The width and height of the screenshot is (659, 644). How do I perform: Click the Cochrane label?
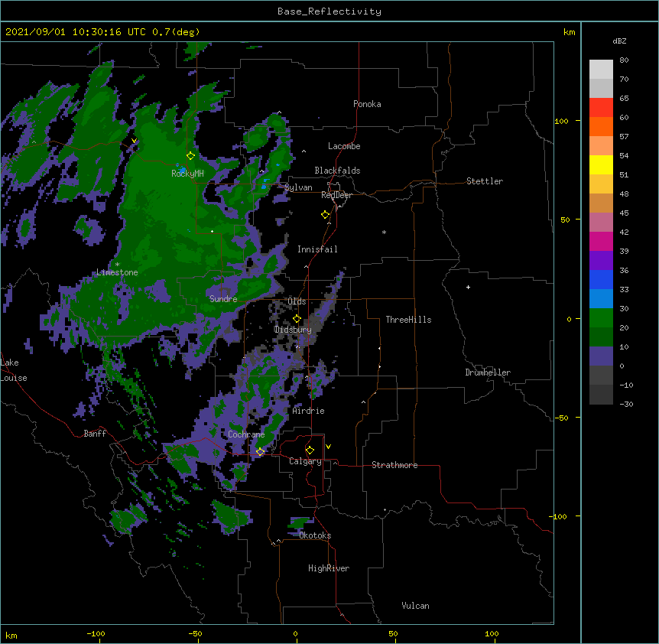246,434
